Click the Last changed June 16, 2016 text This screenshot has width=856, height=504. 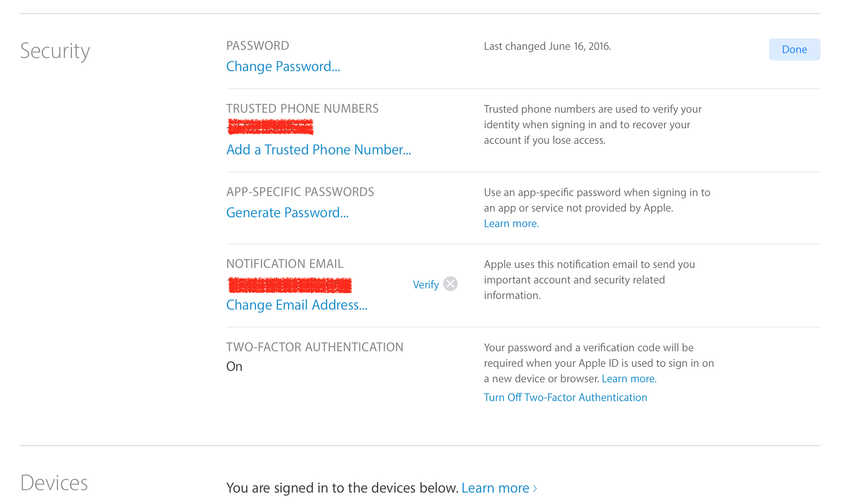point(547,47)
